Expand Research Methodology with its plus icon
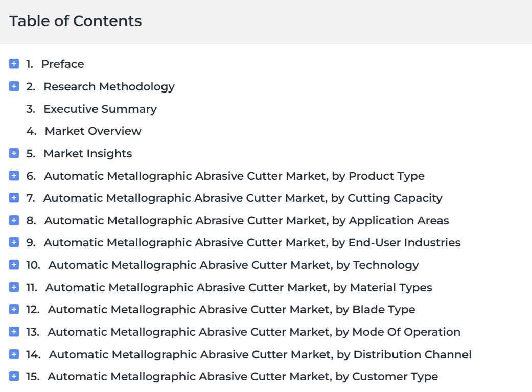This screenshot has width=532, height=392. (14, 86)
